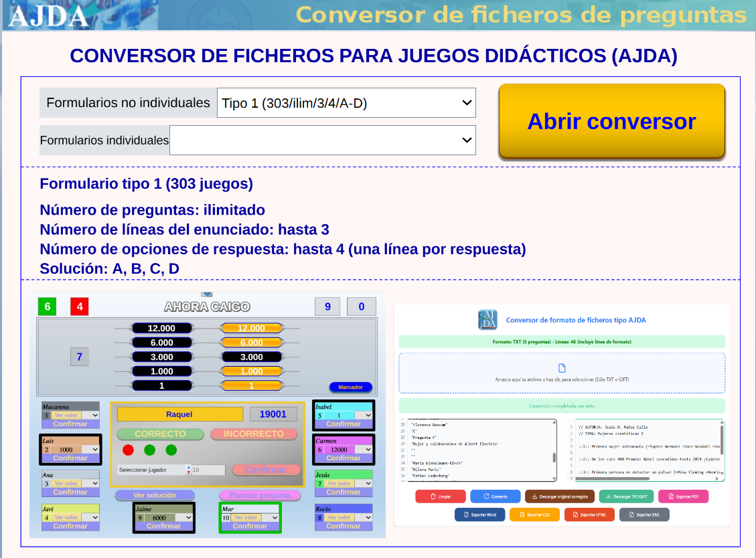This screenshot has height=558, width=756.
Task: Click the Ahora Caigo game thumbnail title
Action: 207,307
